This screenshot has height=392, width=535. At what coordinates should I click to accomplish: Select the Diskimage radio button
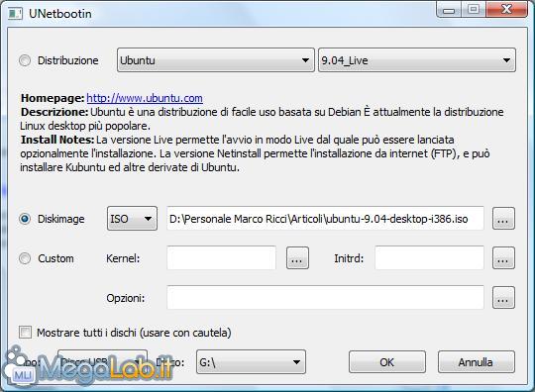coord(25,219)
